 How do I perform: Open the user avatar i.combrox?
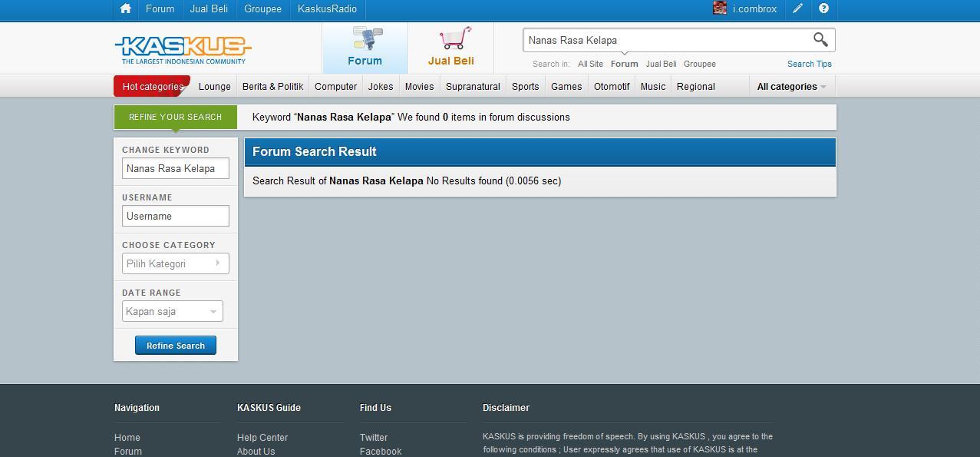720,8
